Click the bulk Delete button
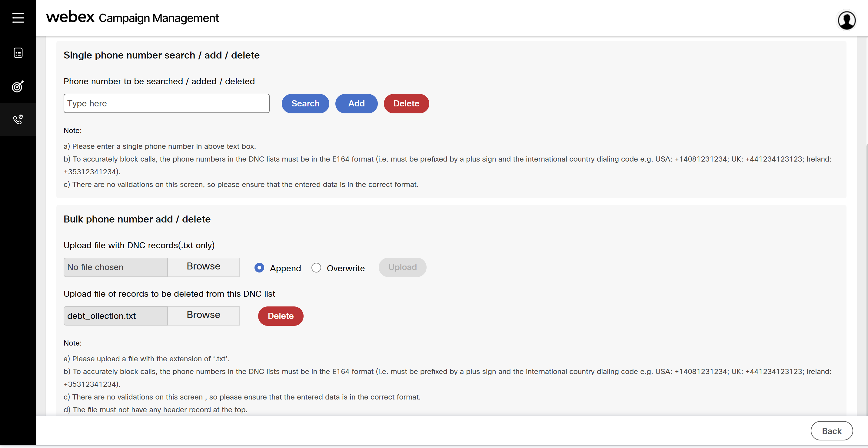The height and width of the screenshot is (448, 868). tap(280, 316)
